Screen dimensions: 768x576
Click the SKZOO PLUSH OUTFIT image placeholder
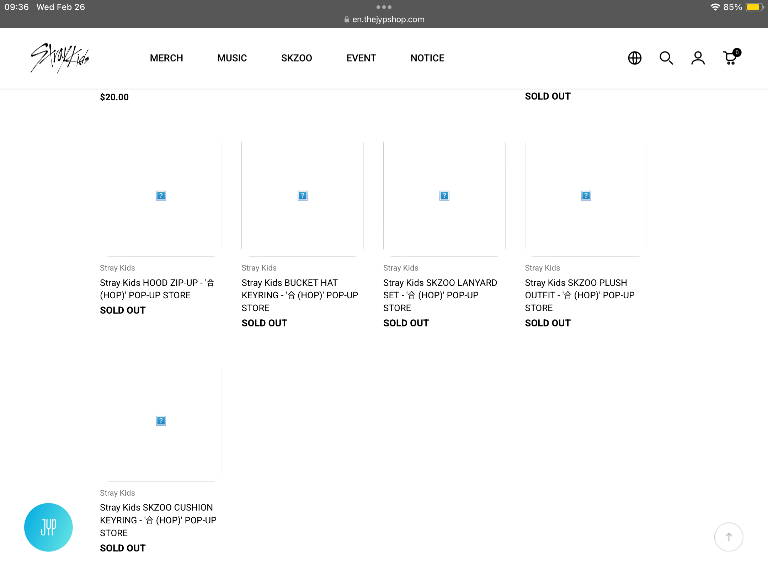coord(586,196)
